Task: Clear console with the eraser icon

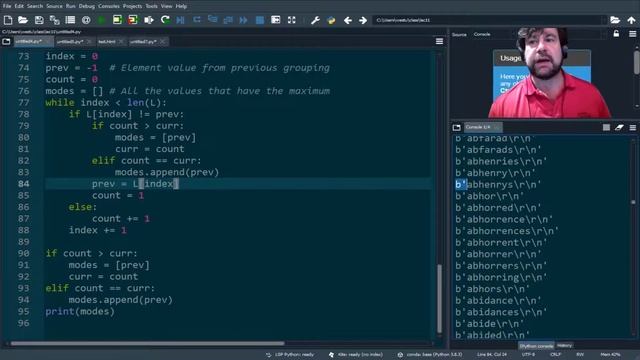Action: tap(619, 127)
